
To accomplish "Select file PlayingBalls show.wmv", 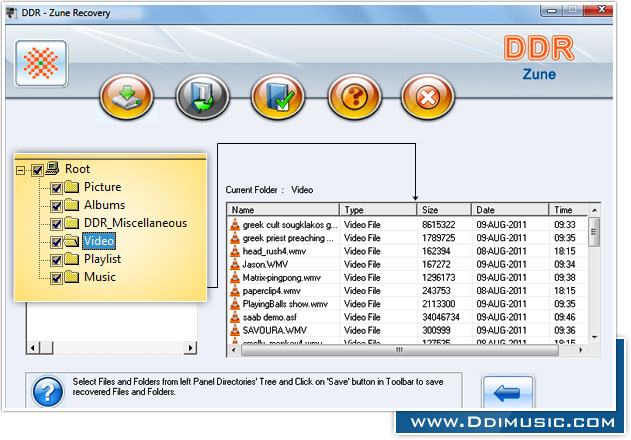I will (285, 304).
